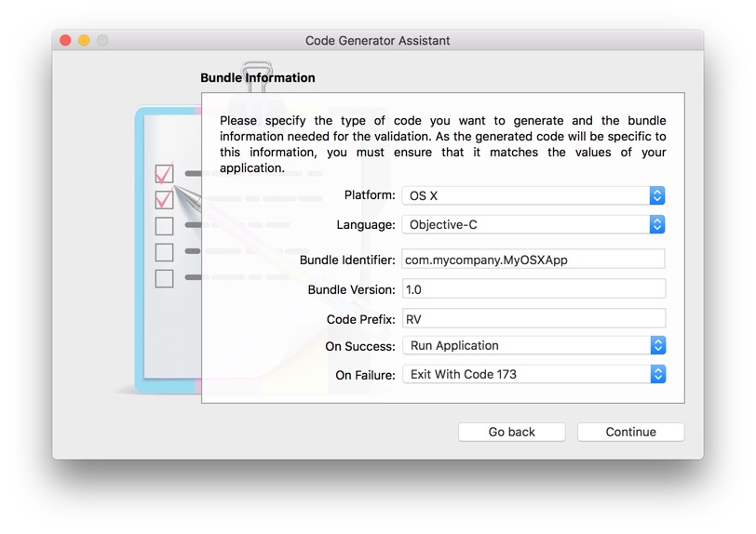Open the On Success dropdown menu
Viewport: 756px width, 534px height.
[x=533, y=345]
